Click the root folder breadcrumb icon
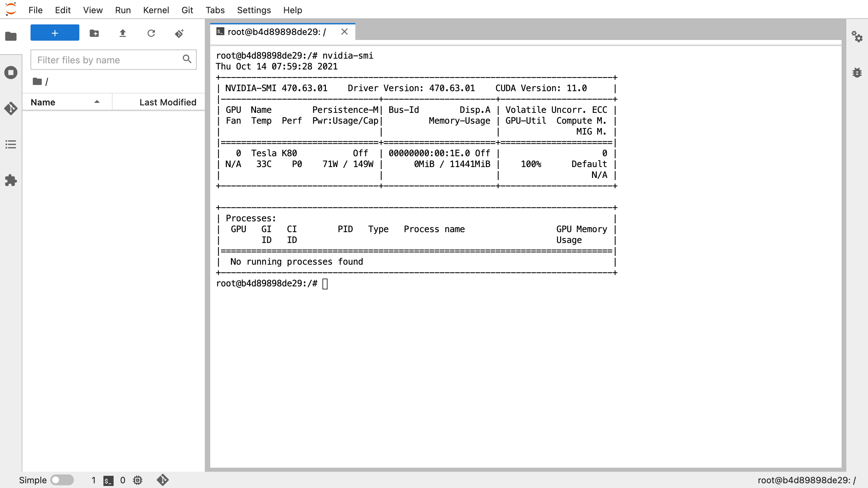This screenshot has height=488, width=868. coord(37,82)
